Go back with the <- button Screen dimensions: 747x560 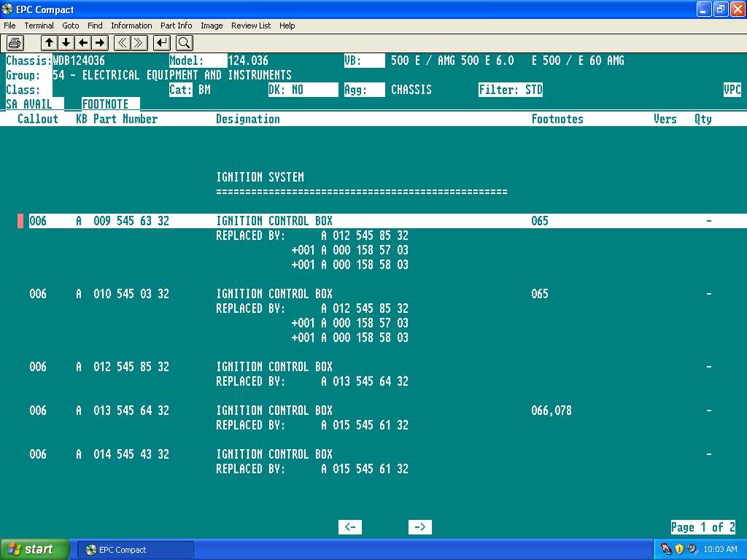tap(350, 527)
